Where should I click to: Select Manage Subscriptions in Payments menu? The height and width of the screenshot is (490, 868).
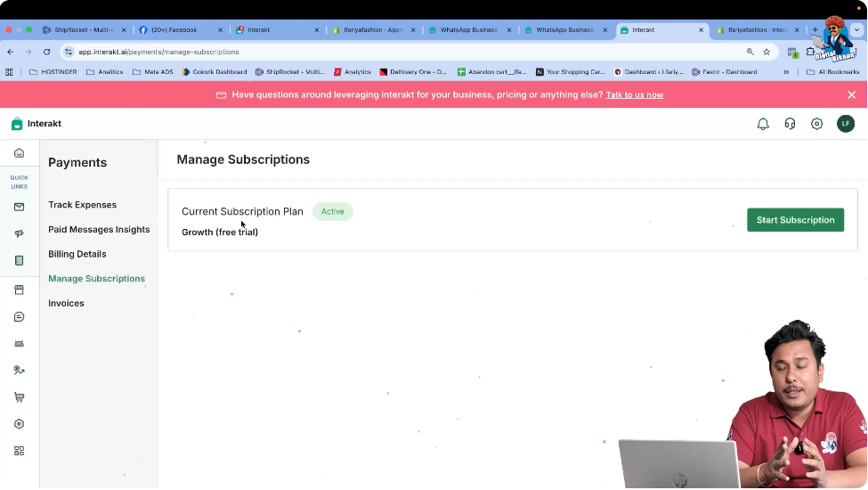click(96, 279)
